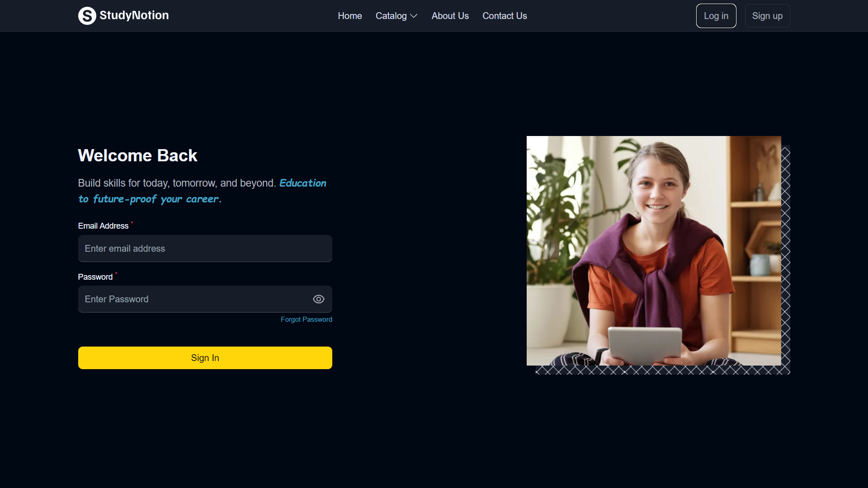This screenshot has width=868, height=488.
Task: Click the StudyNotion brand name
Action: coord(134,15)
